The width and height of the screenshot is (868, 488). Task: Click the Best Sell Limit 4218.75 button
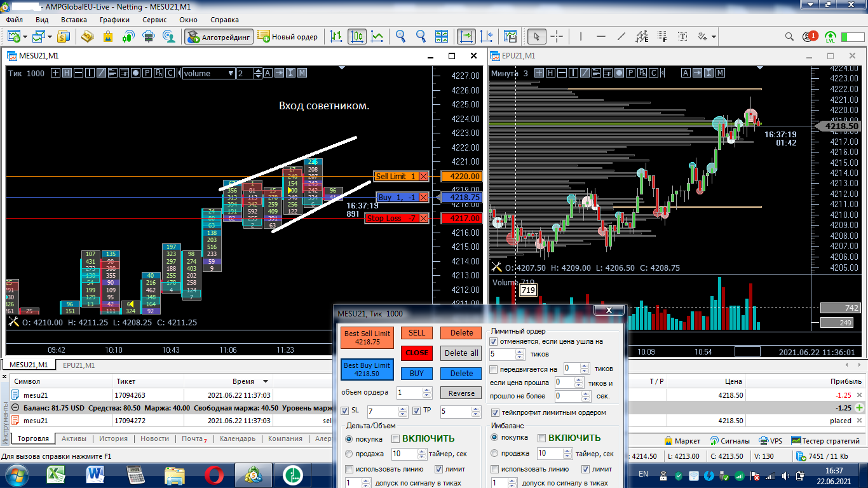[367, 337]
